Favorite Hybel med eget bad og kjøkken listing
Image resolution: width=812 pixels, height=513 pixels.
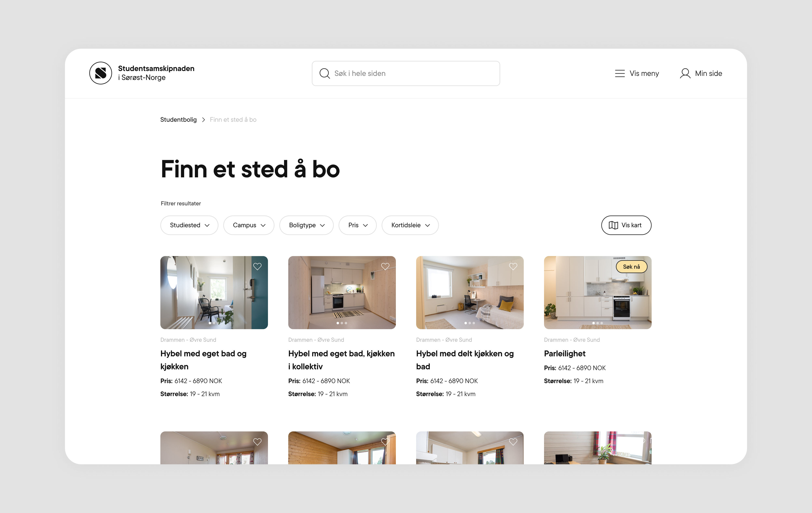click(x=257, y=267)
